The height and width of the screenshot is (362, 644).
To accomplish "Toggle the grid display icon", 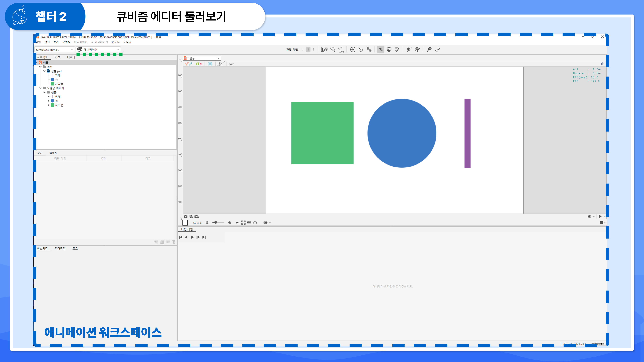I will click(x=220, y=64).
